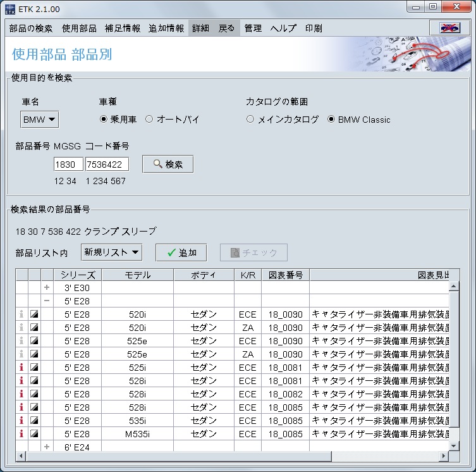Screen dimensions: 476x472
Task: Open diagram icon for 520i ZA row
Action: (x=34, y=327)
